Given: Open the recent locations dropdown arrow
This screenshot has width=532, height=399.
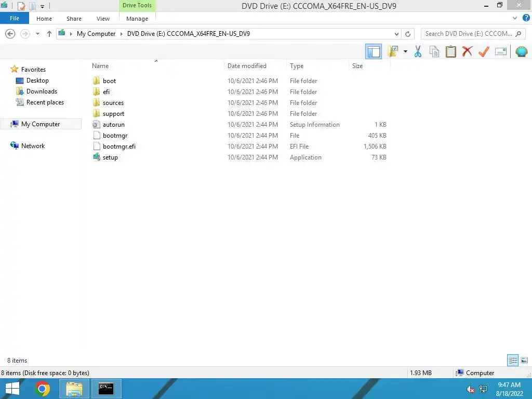Looking at the screenshot, I should tap(37, 34).
